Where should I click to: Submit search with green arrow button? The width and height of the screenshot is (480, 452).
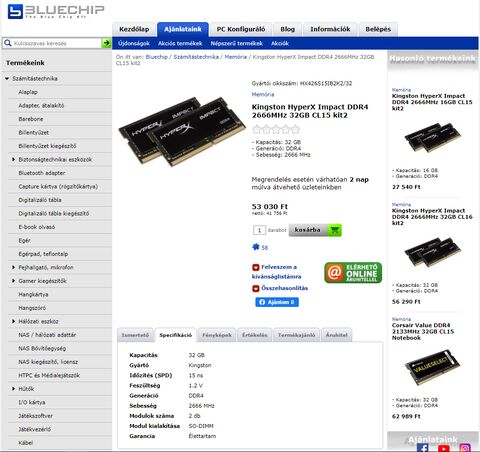tap(106, 43)
